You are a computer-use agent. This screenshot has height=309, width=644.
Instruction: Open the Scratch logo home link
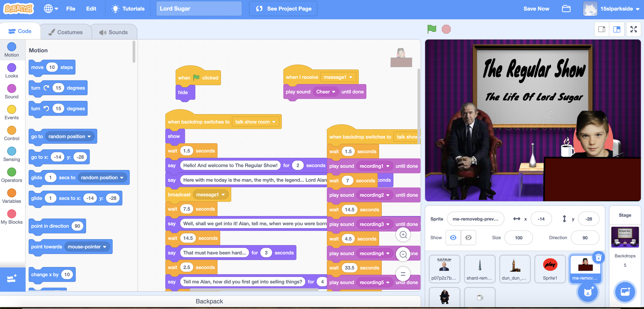click(19, 9)
